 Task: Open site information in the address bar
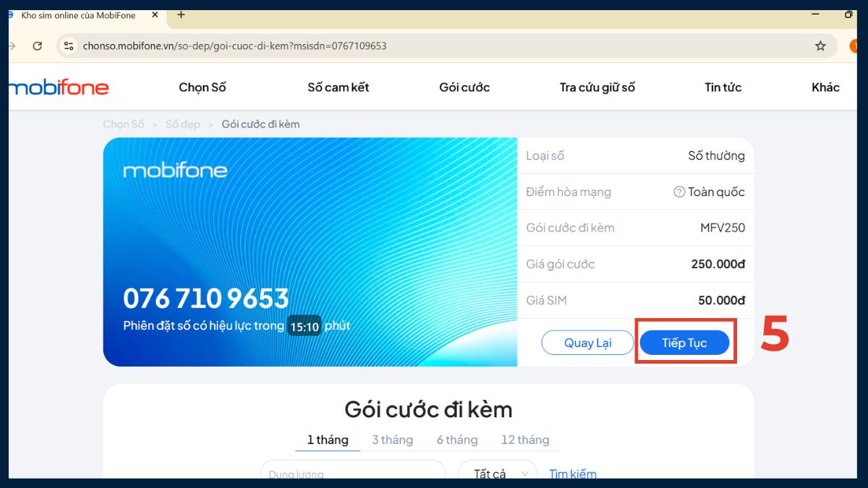69,45
